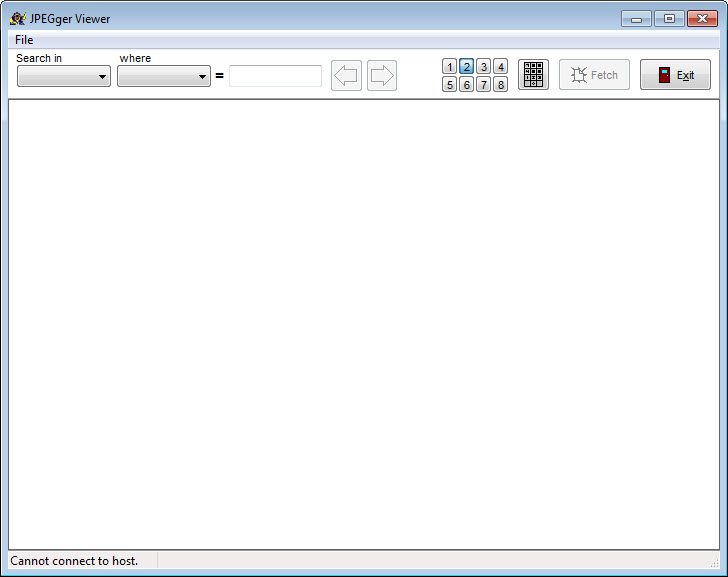Screen dimensions: 728x577
Task: Select layout number 6
Action: 467,84
